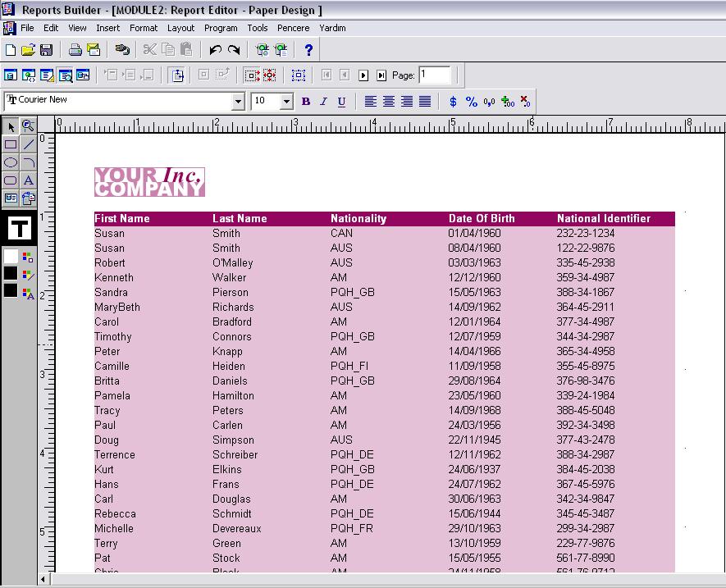Toggle underline formatting
The image size is (726, 588).
[341, 101]
